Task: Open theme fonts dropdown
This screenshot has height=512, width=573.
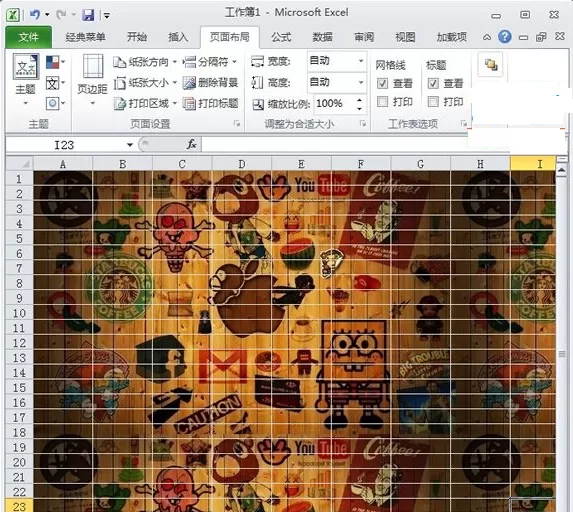Action: [56, 83]
